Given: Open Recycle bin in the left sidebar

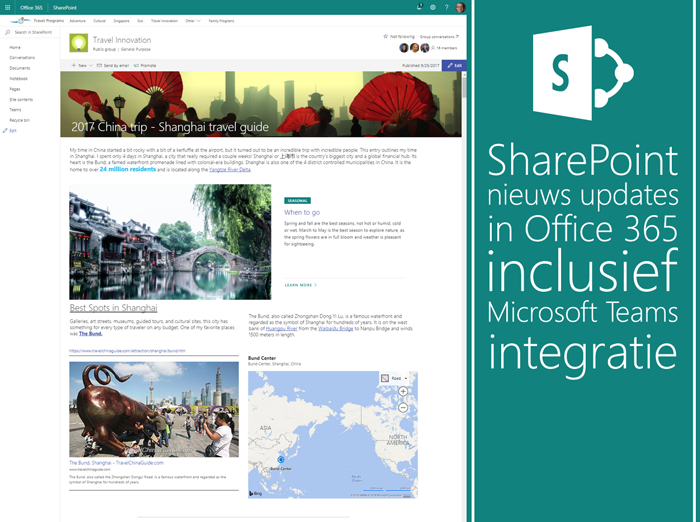Looking at the screenshot, I should (x=19, y=120).
